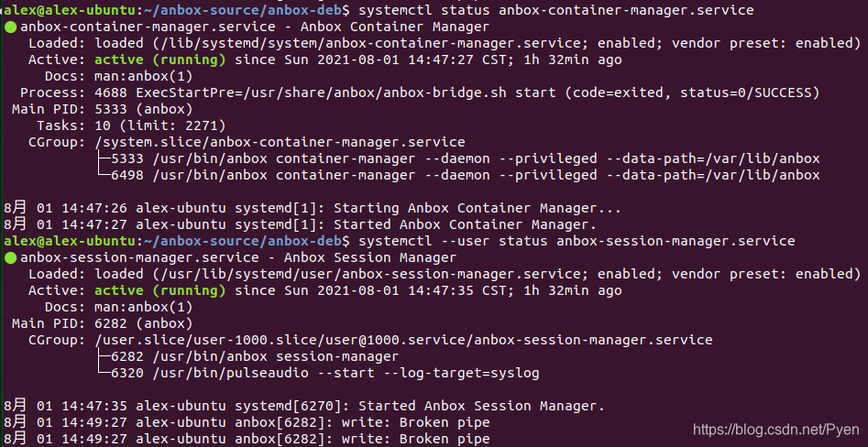Click the 5333 container-manager tree branch
Viewport: 868px width, 447px height.
(457, 159)
